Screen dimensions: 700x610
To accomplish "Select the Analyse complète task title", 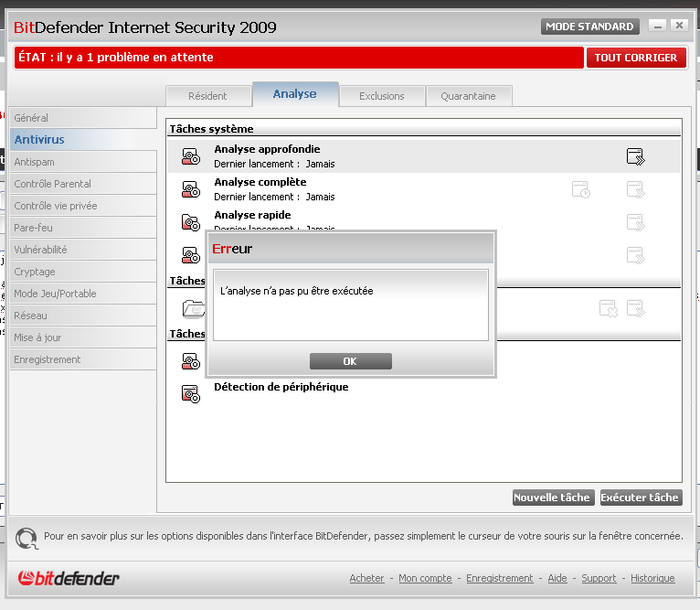I will click(x=260, y=182).
